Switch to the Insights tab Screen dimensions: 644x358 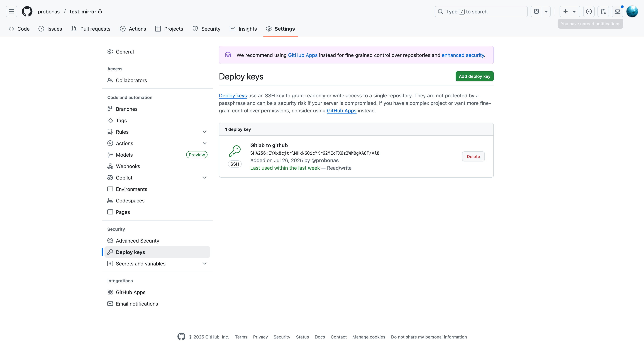[x=248, y=28]
